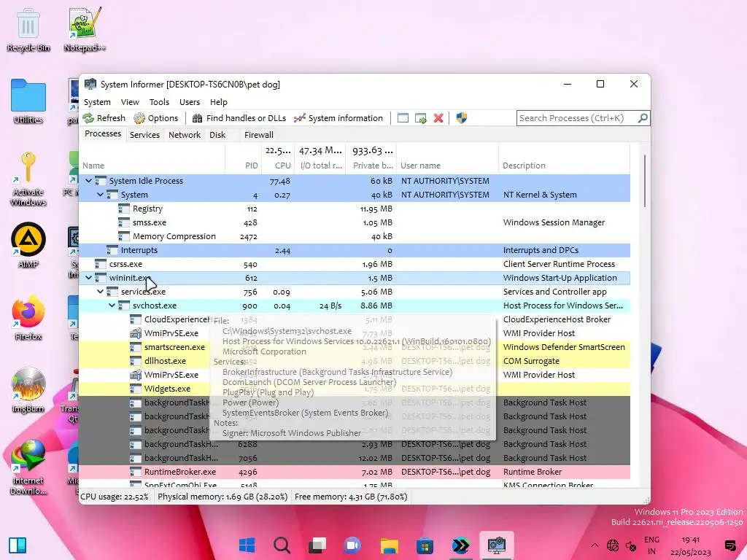
Task: Open Options from the toolbar
Action: (x=156, y=118)
